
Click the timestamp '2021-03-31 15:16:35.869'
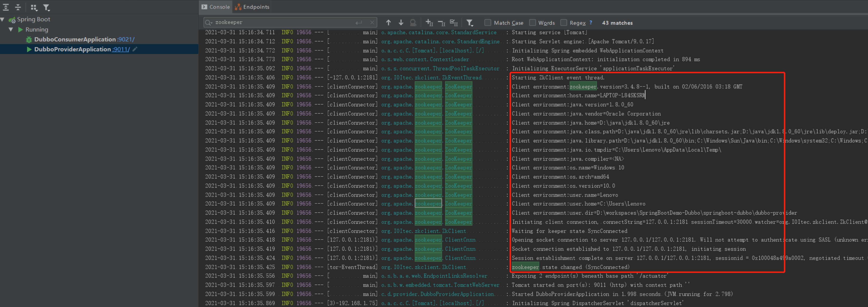[x=240, y=303]
